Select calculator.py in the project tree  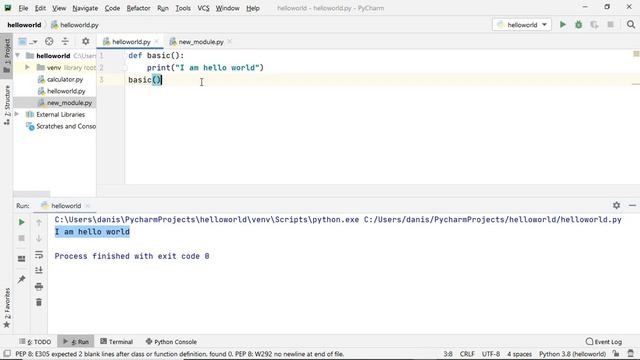click(65, 79)
